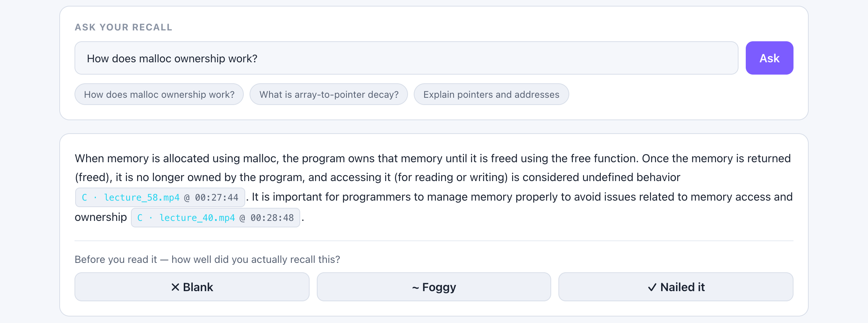Click the C course tag beside lecture_58.mp4

(85, 197)
